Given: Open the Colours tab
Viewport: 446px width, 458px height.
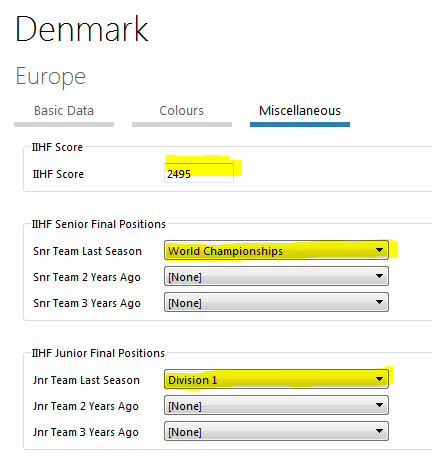Looking at the screenshot, I should click(182, 111).
